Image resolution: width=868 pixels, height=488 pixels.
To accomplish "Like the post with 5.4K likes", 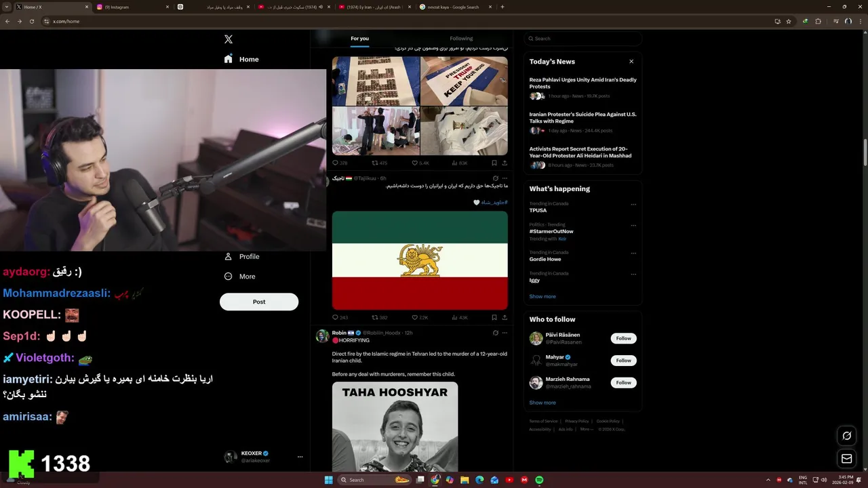I will click(420, 163).
